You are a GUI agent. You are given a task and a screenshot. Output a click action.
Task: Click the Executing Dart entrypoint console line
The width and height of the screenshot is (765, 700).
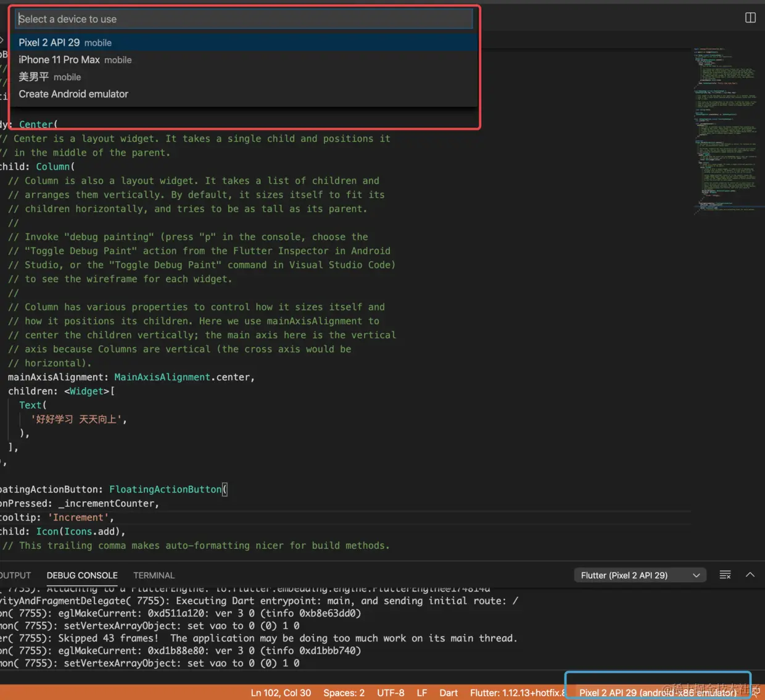point(259,601)
